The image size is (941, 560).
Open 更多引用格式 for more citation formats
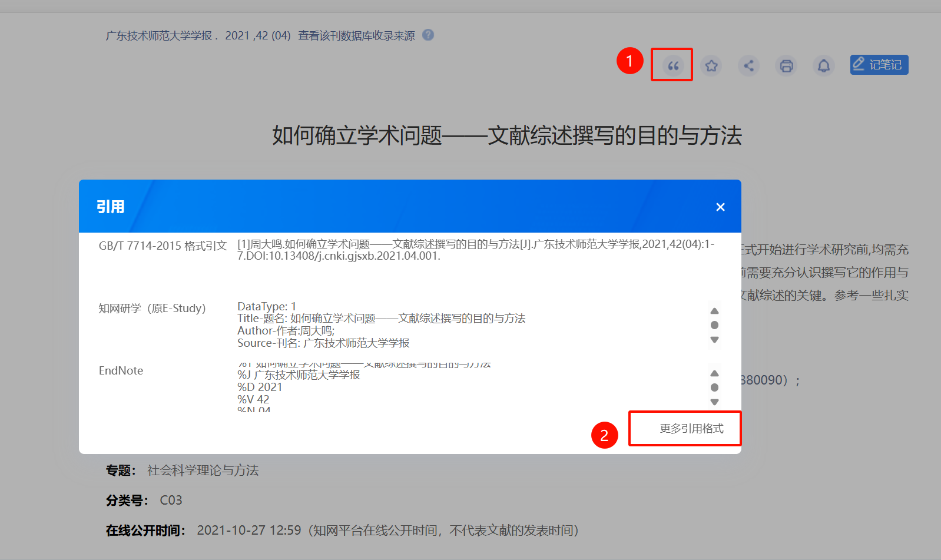(691, 429)
